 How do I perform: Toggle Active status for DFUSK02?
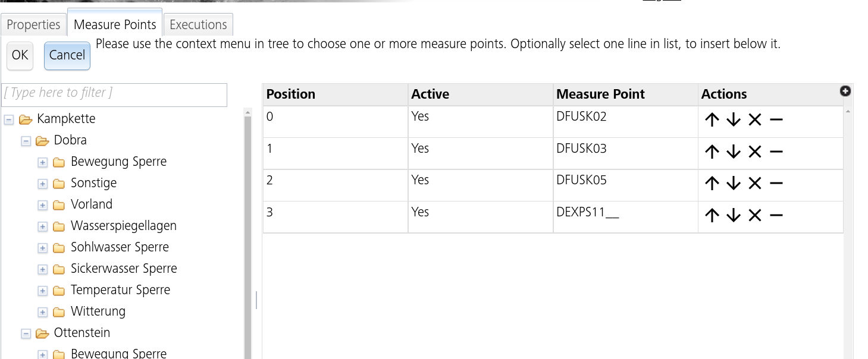[x=420, y=116]
